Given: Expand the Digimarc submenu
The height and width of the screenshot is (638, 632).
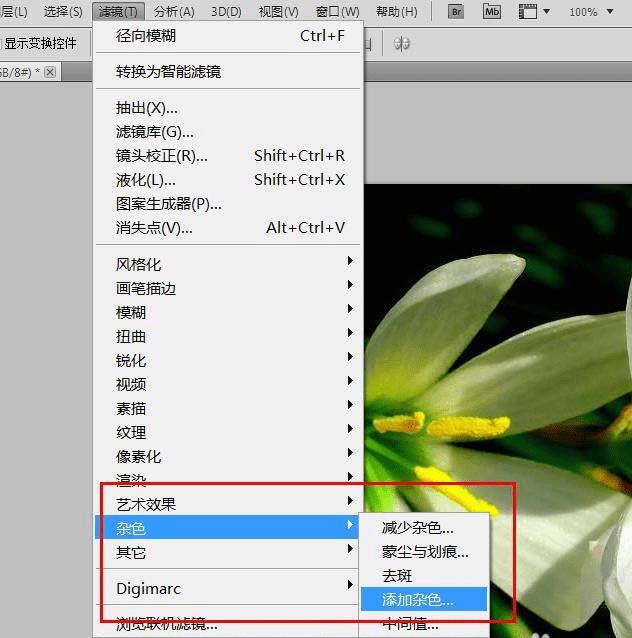Looking at the screenshot, I should click(x=228, y=588).
